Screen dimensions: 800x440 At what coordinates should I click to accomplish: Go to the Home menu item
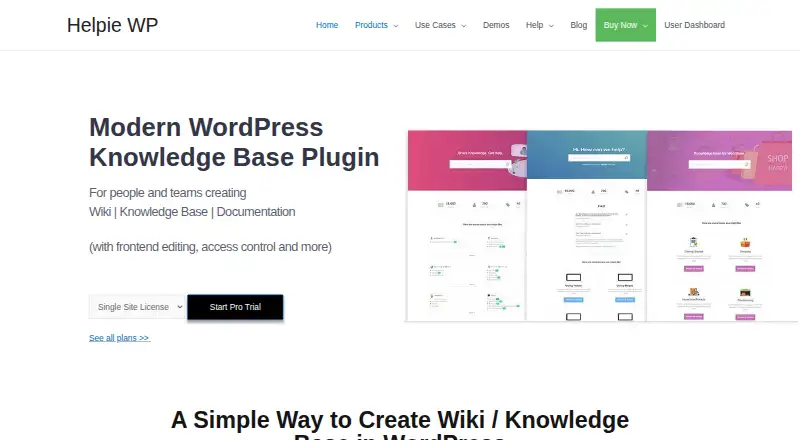click(327, 25)
